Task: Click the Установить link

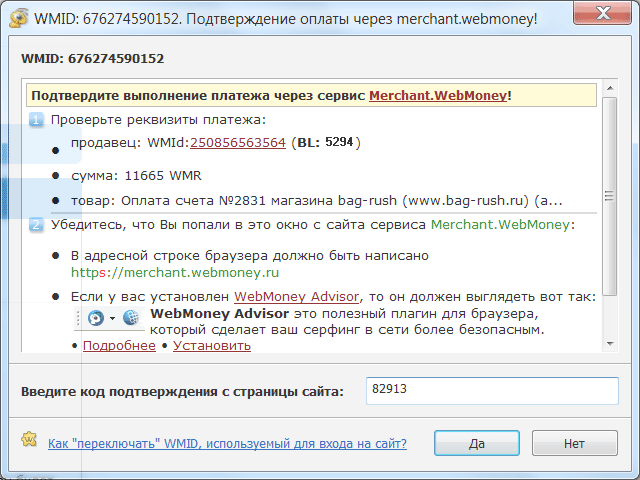Action: 212,345
